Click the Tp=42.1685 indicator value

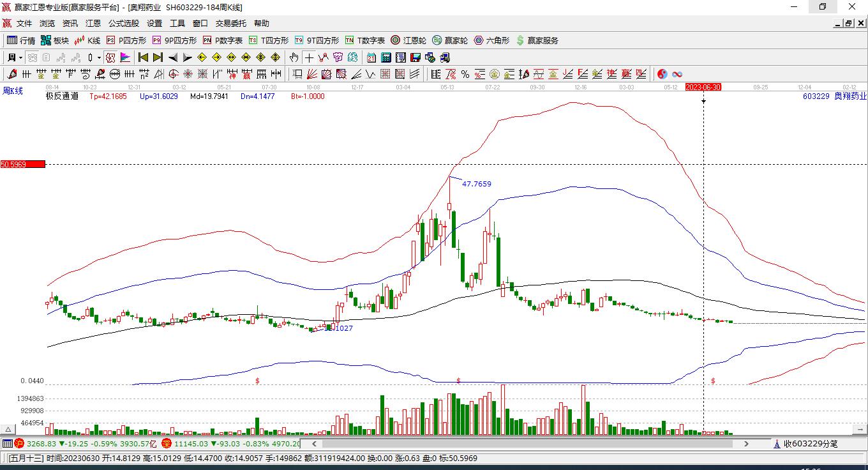click(x=108, y=96)
